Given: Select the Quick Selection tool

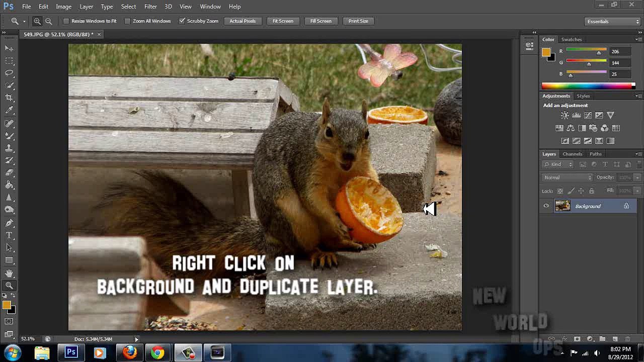Looking at the screenshot, I should tap(9, 85).
